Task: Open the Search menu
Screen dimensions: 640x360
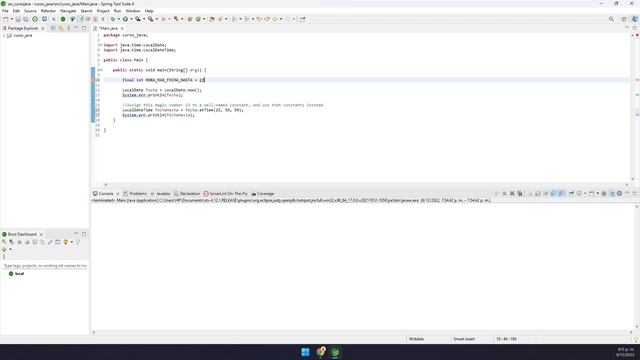Action: [86, 11]
